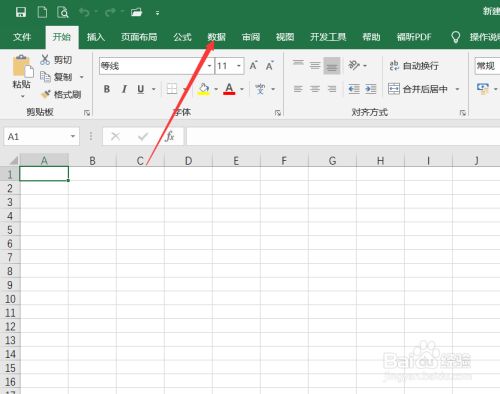
Task: Switch to the 开始 tab
Action: tap(62, 37)
